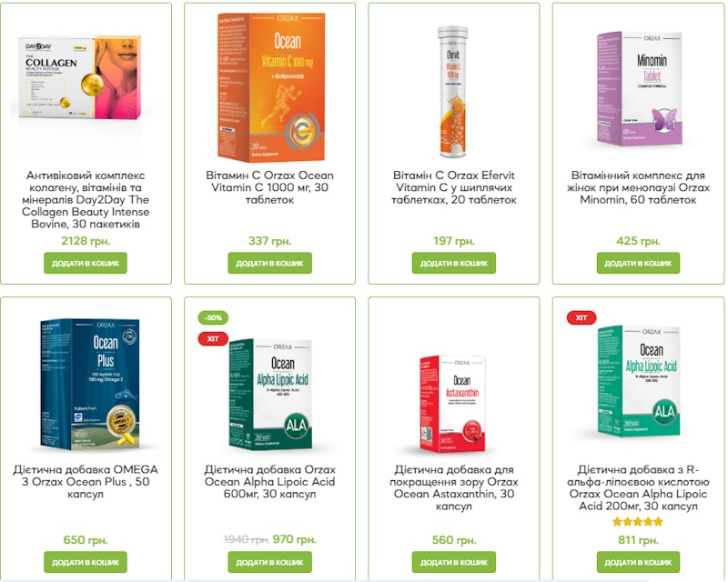
Task: Add Orzax Minomin tablets to cart
Action: 638,263
